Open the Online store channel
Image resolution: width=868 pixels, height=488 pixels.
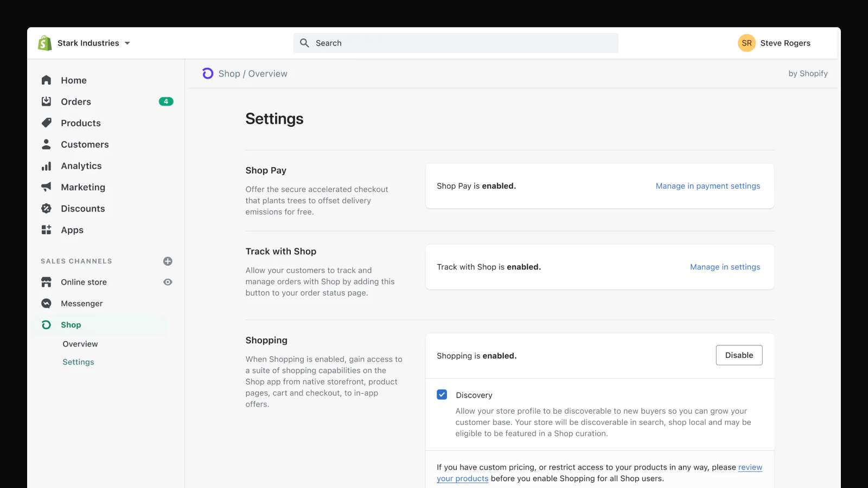click(84, 282)
